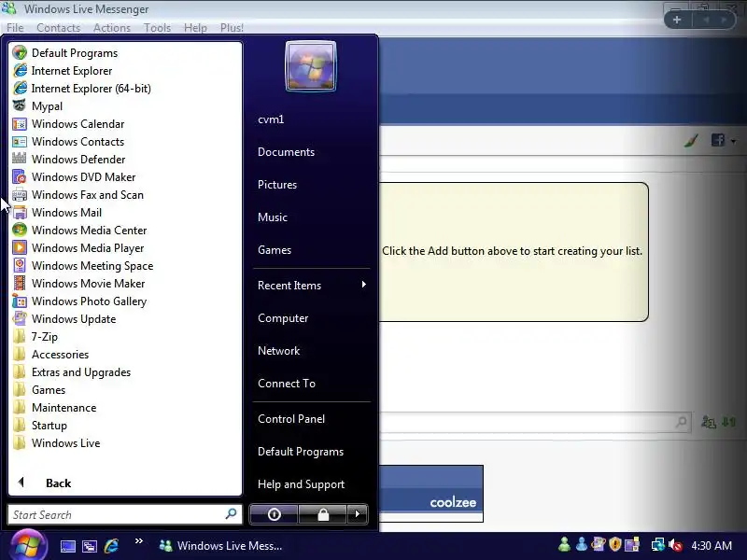The height and width of the screenshot is (560, 747).
Task: Open Default Programs icon in programs list
Action: click(x=20, y=53)
